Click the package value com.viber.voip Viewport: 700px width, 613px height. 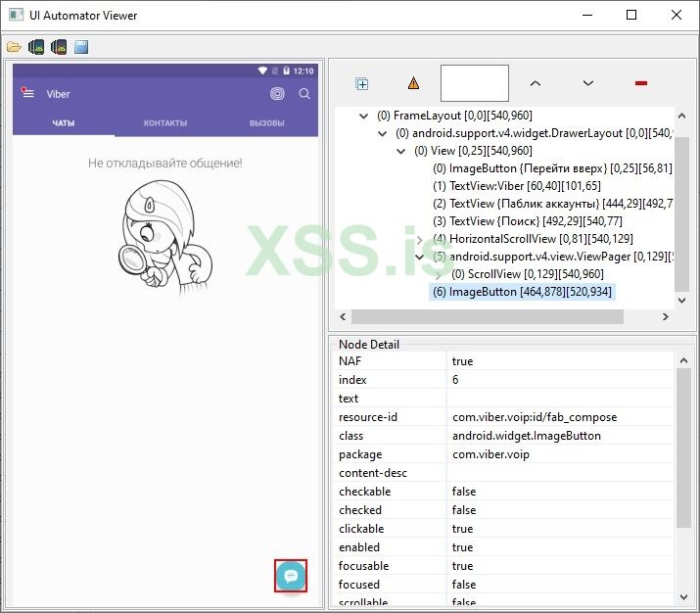[x=490, y=454]
